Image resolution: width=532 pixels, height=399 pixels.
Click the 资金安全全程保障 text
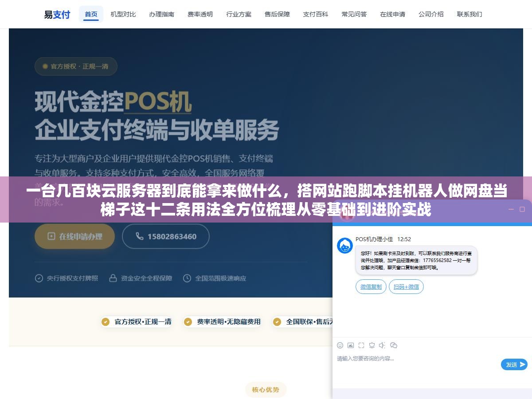click(146, 278)
